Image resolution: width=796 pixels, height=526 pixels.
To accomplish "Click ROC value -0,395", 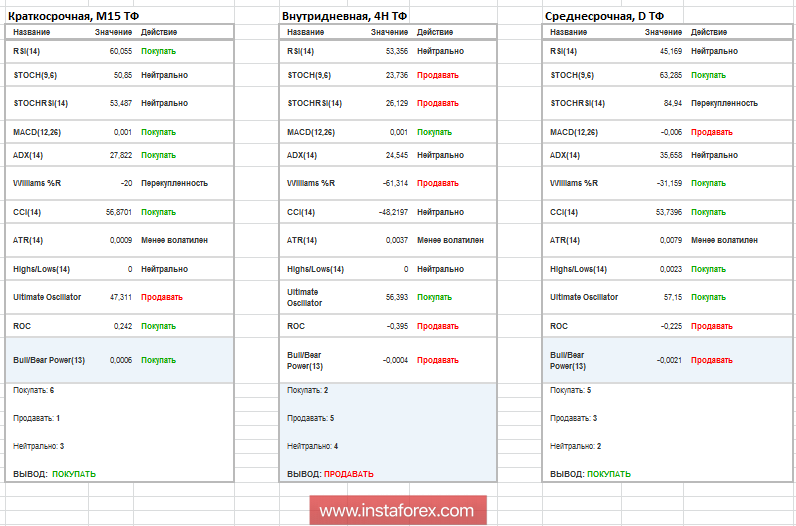I will [x=397, y=326].
